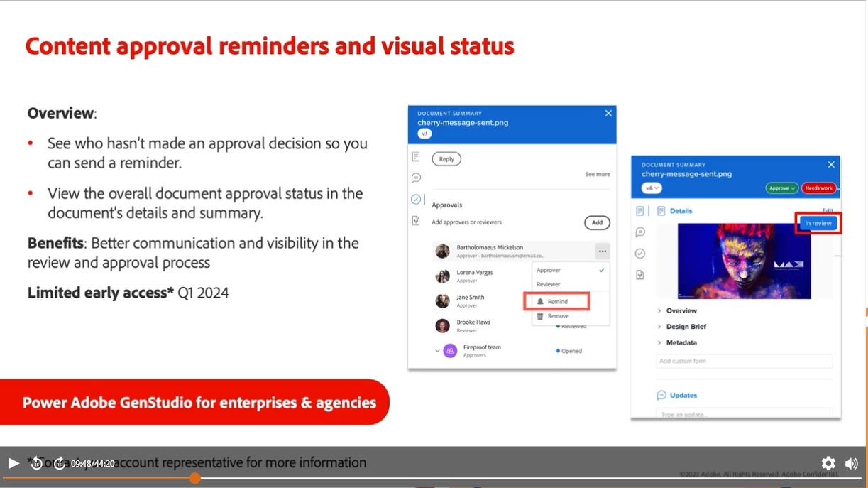
Task: Click the In review status button
Action: pyautogui.click(x=818, y=223)
